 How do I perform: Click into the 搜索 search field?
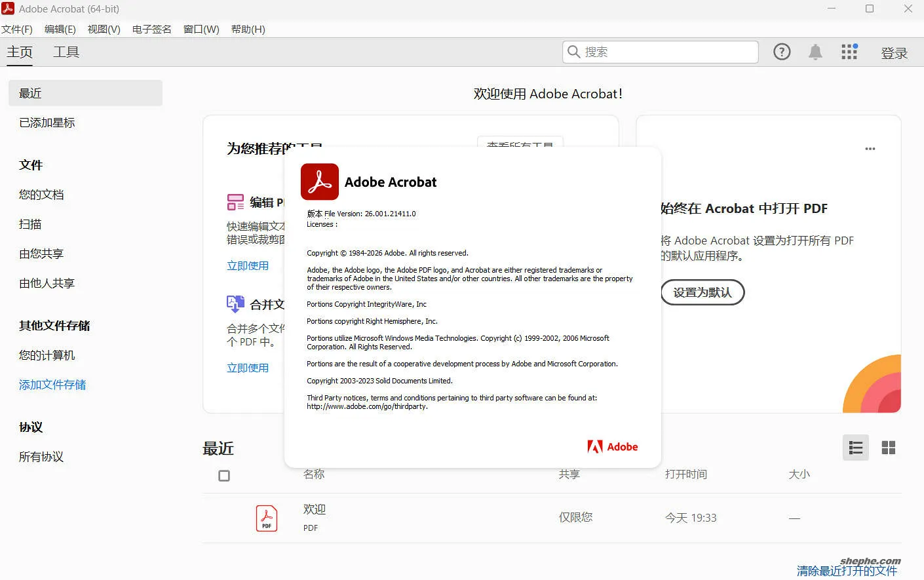coord(661,52)
